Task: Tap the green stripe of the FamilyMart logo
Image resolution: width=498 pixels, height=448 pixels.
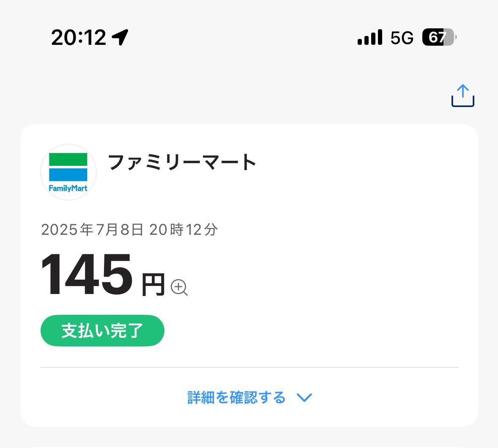Action: 68,159
